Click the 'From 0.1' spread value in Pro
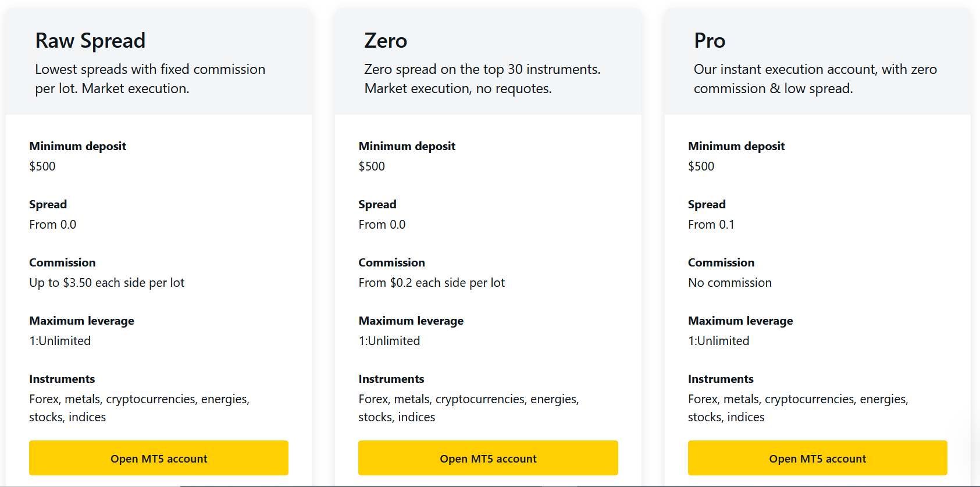Viewport: 980px width, 487px height. pos(711,225)
